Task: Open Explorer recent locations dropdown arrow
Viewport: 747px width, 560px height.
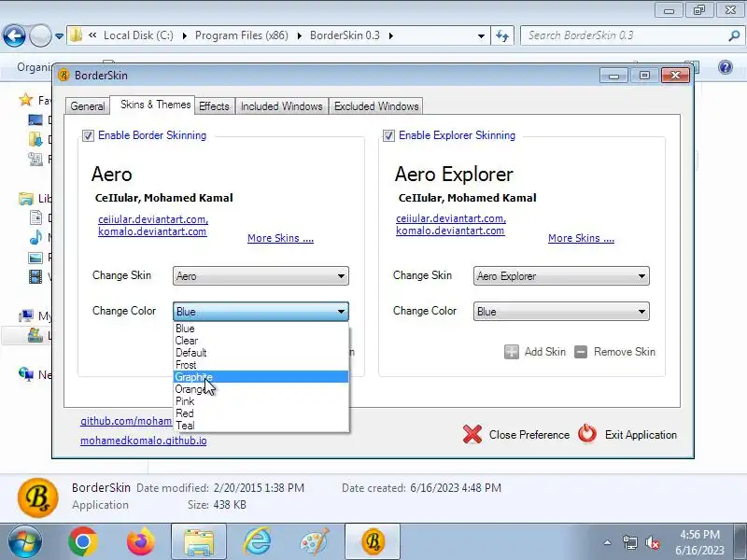Action: tap(59, 36)
